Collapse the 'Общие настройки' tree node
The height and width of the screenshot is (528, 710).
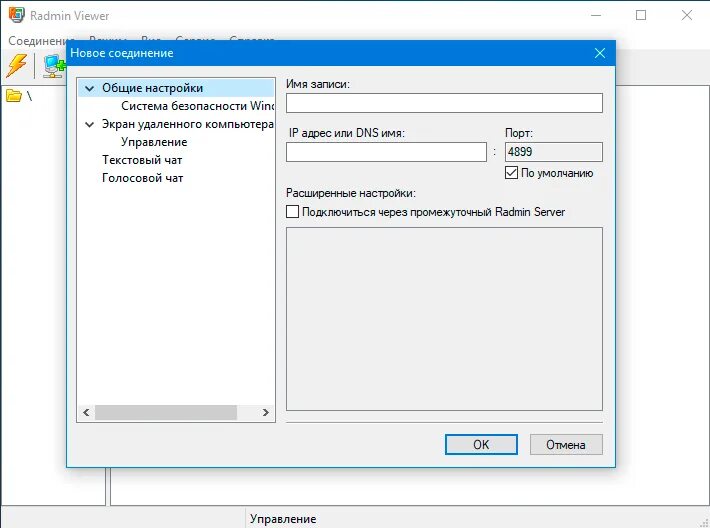90,88
